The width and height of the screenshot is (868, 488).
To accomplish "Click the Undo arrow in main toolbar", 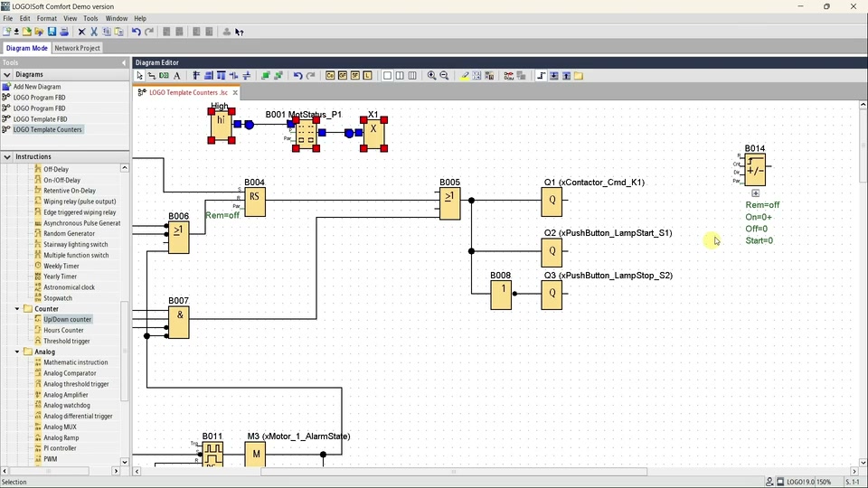I will (x=137, y=33).
